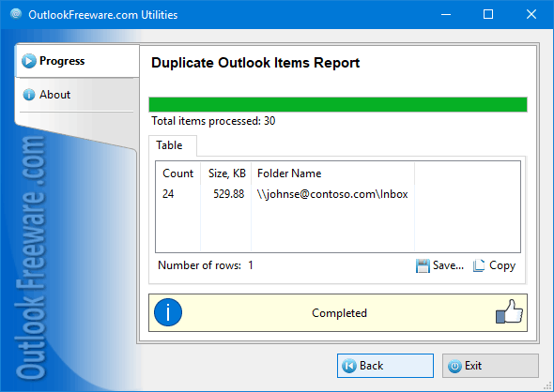
Task: Open the Progress sidebar tab
Action: pyautogui.click(x=77, y=61)
